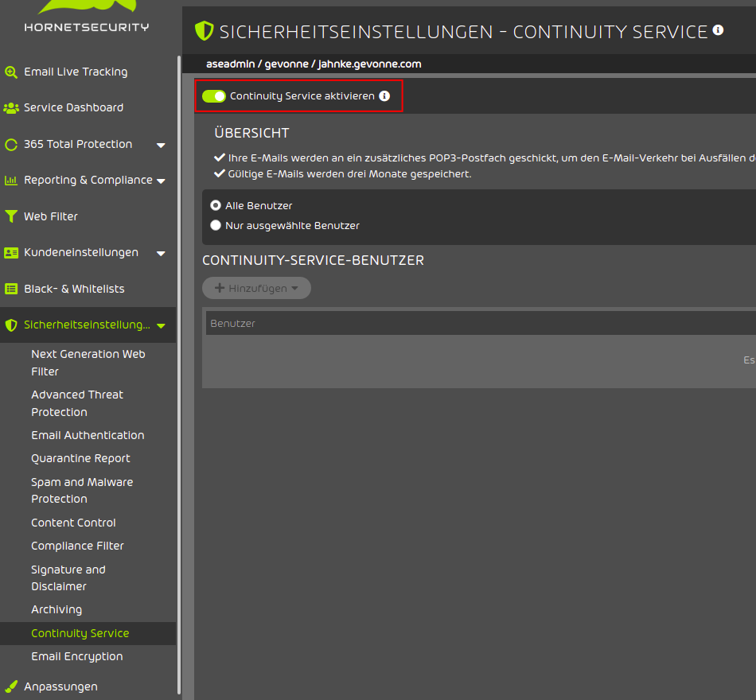Click the info icon beside the page title

pyautogui.click(x=718, y=30)
